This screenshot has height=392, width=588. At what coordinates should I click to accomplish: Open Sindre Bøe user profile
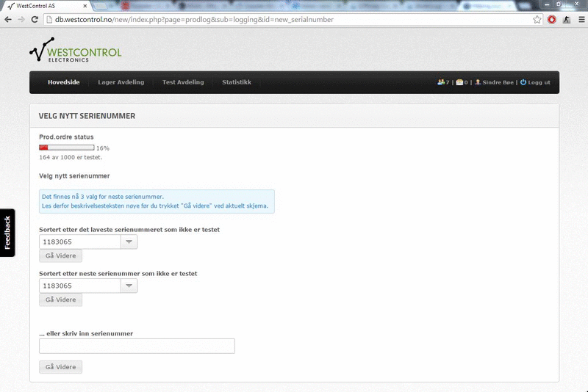coord(494,82)
